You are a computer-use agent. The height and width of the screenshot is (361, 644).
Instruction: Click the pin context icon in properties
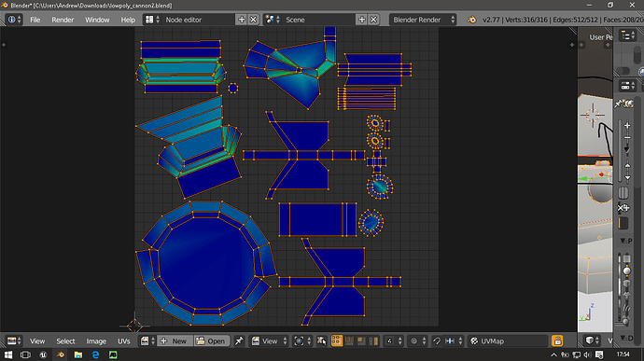pyautogui.click(x=619, y=104)
